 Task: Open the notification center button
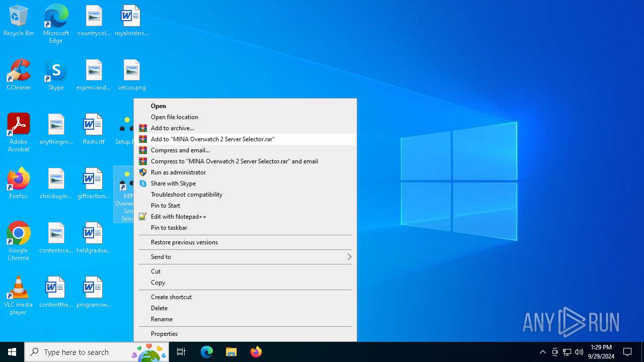627,352
